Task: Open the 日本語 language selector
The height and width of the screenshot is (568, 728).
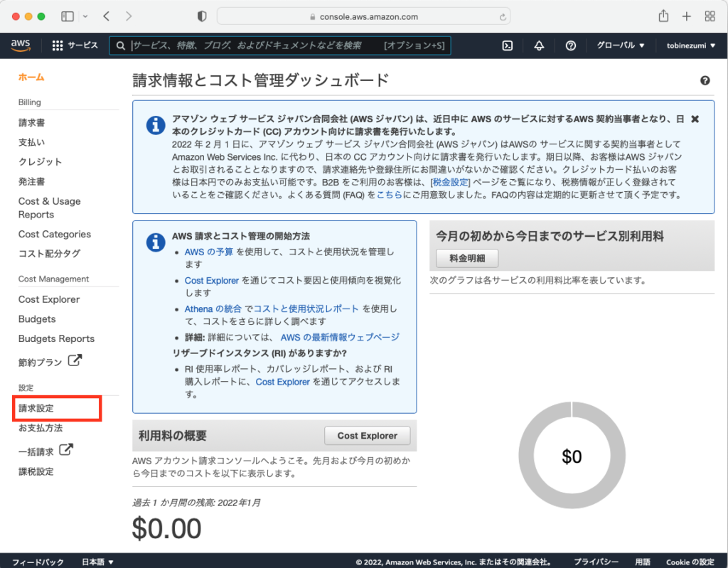Action: (97, 562)
